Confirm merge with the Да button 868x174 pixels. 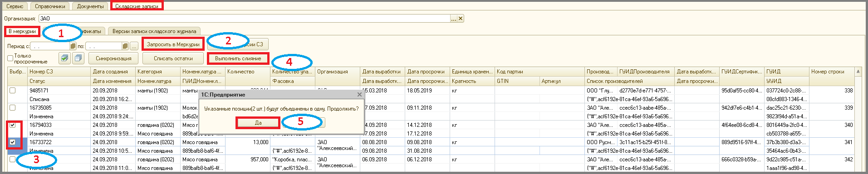[x=258, y=123]
